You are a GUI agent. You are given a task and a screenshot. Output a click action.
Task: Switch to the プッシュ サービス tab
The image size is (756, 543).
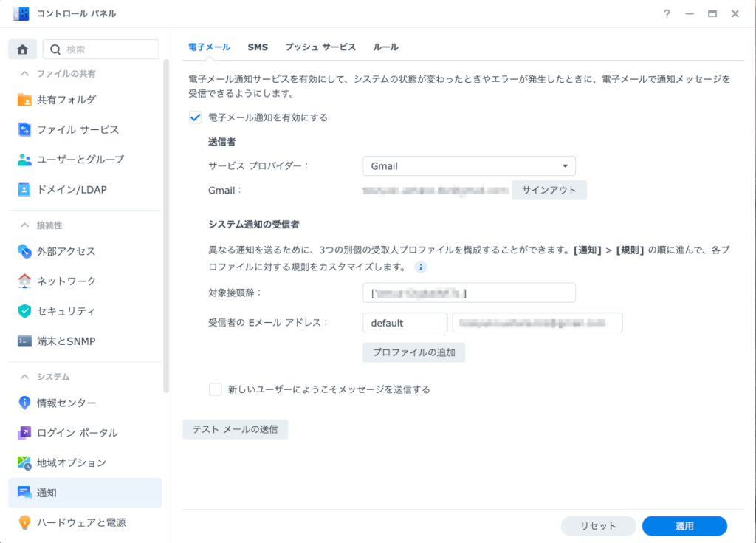coord(320,47)
